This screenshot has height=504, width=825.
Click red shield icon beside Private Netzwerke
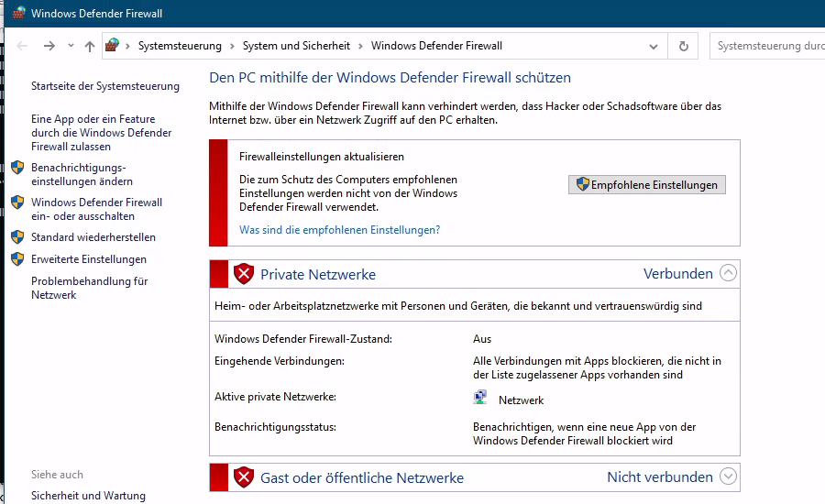(x=244, y=274)
